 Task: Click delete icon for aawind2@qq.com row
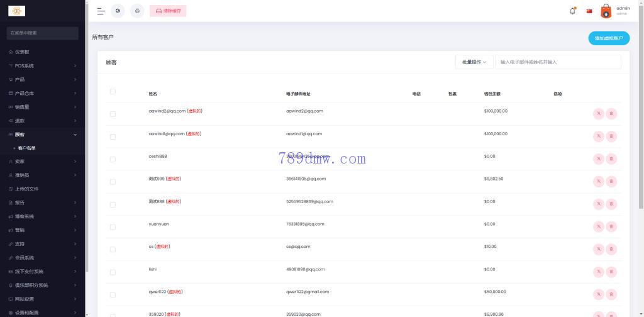(611, 114)
